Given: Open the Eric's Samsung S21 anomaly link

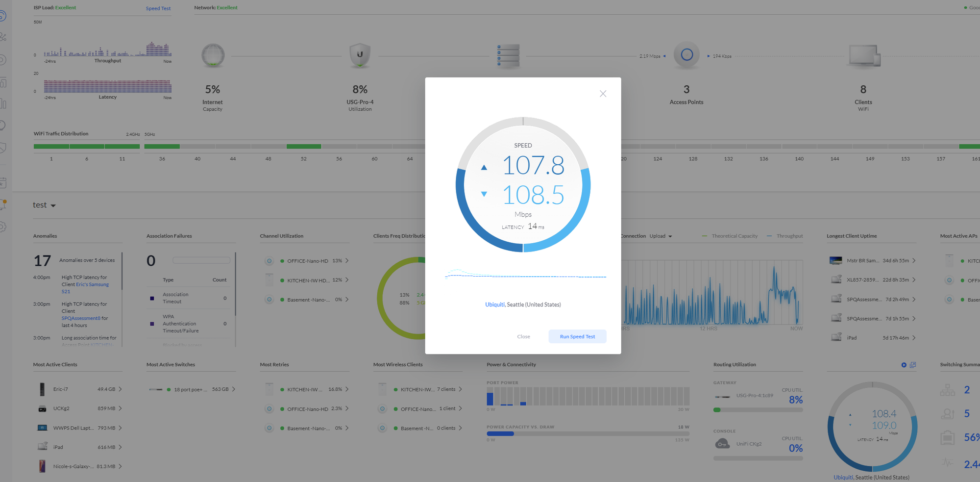Looking at the screenshot, I should click(x=92, y=285).
